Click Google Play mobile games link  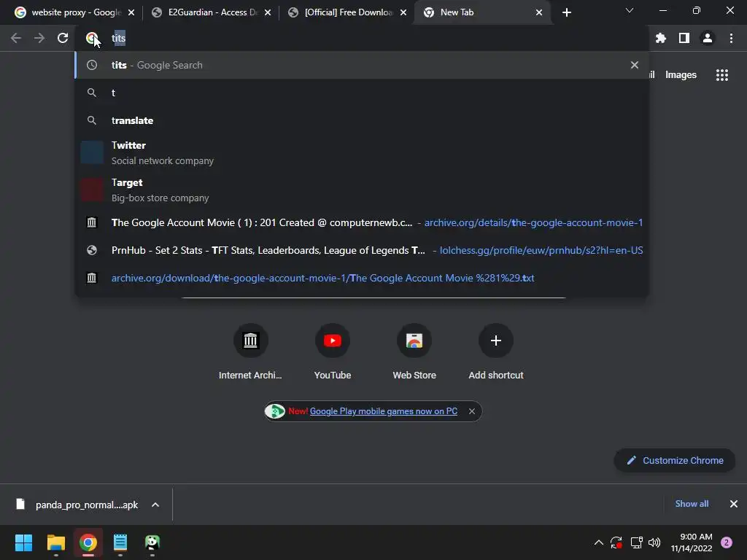pos(384,411)
